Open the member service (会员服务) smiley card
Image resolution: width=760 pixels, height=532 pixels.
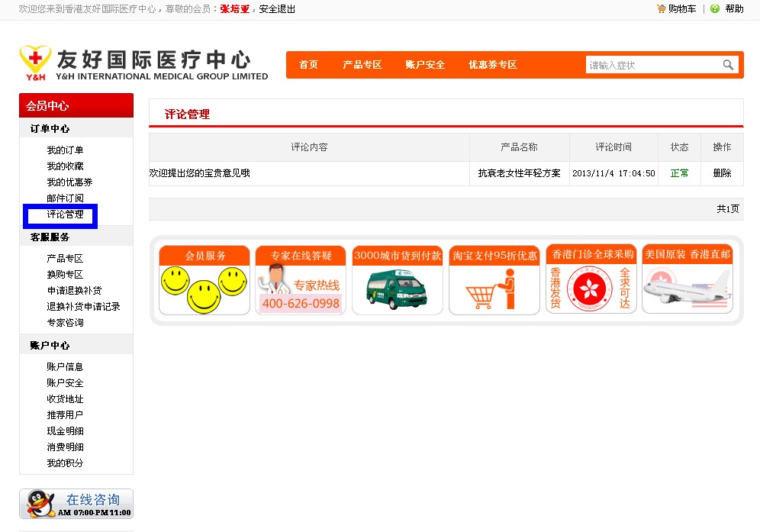coord(204,280)
